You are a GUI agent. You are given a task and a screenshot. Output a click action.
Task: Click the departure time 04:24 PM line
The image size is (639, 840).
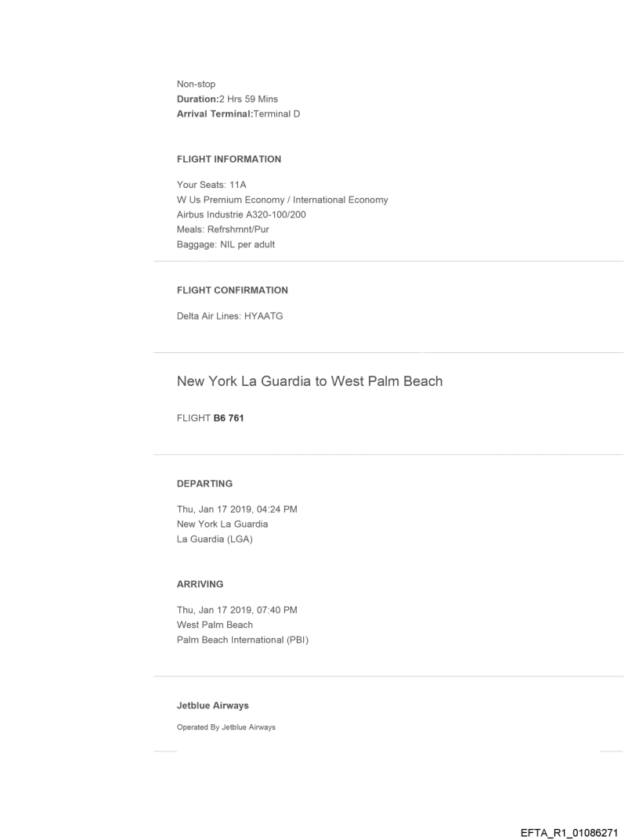[236, 510]
